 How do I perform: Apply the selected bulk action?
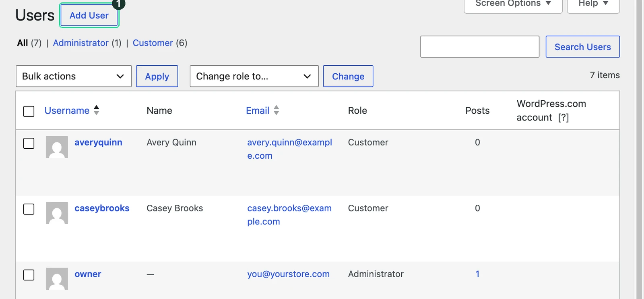coord(157,76)
